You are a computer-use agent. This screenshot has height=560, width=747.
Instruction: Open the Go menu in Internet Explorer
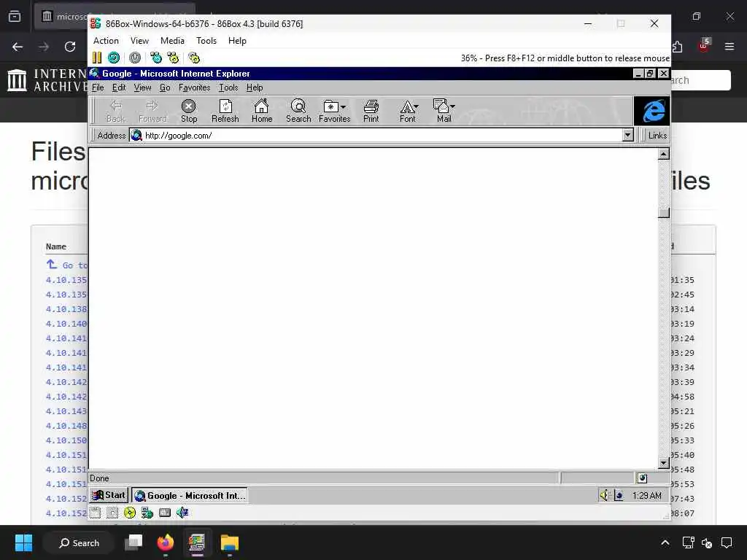coord(165,87)
